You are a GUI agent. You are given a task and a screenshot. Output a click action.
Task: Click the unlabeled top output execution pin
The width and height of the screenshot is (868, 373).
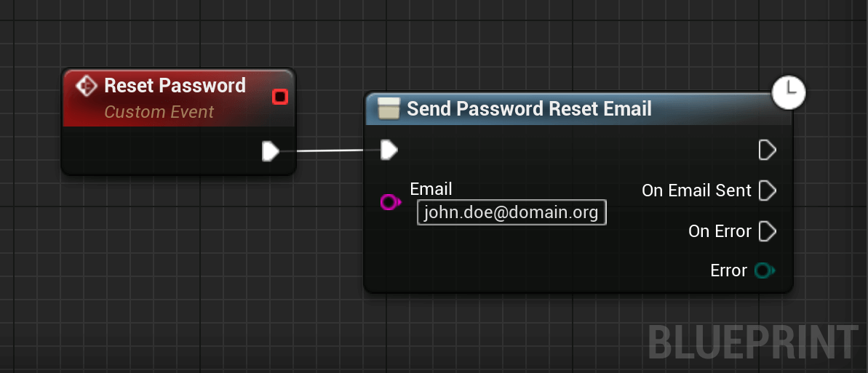768,150
